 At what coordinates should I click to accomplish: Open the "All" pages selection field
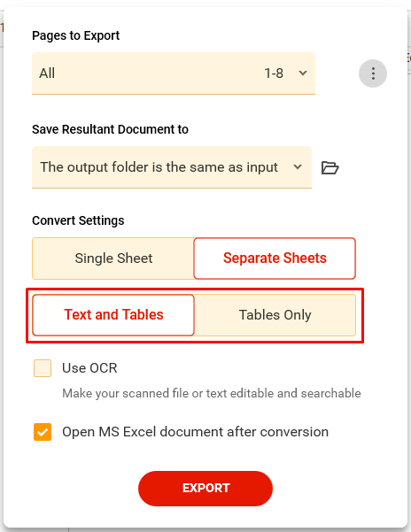click(174, 73)
